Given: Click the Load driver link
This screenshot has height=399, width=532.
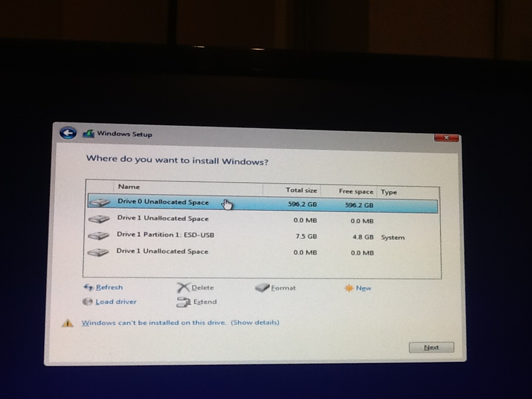Looking at the screenshot, I should coord(116,301).
